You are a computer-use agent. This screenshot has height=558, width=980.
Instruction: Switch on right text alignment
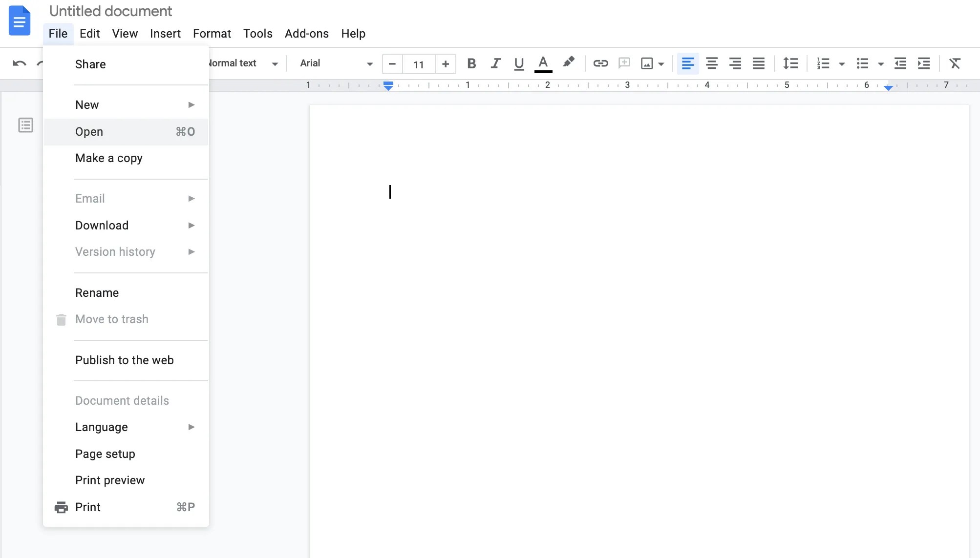[735, 63]
